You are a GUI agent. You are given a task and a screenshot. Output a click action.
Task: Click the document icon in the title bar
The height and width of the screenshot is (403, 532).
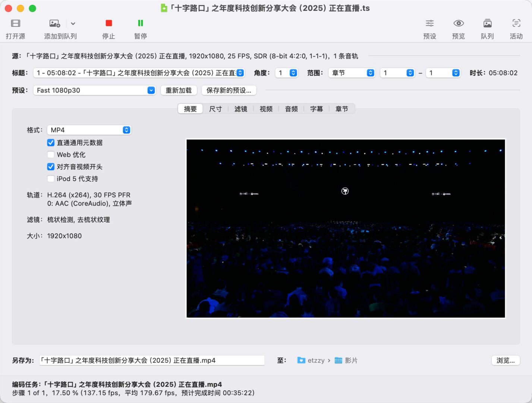tap(164, 8)
